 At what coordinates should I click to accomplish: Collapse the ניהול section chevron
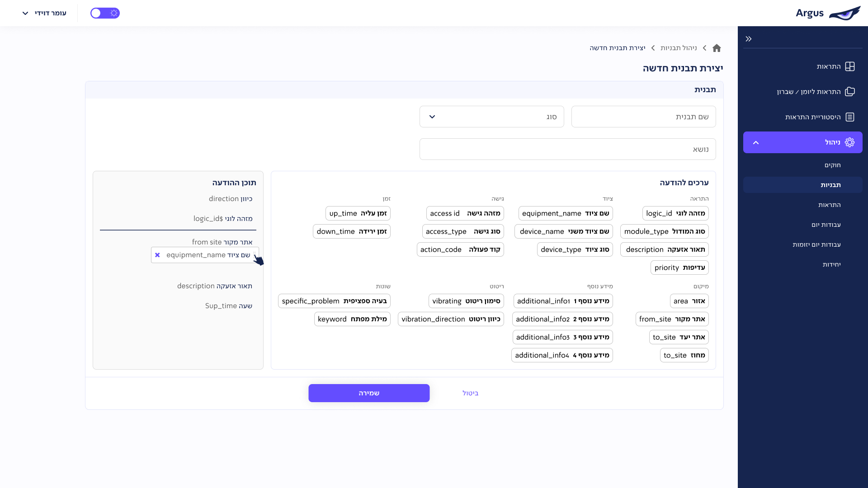tap(756, 142)
